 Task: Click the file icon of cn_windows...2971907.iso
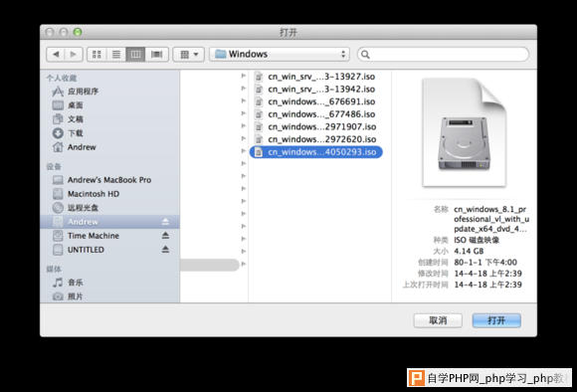tap(259, 126)
